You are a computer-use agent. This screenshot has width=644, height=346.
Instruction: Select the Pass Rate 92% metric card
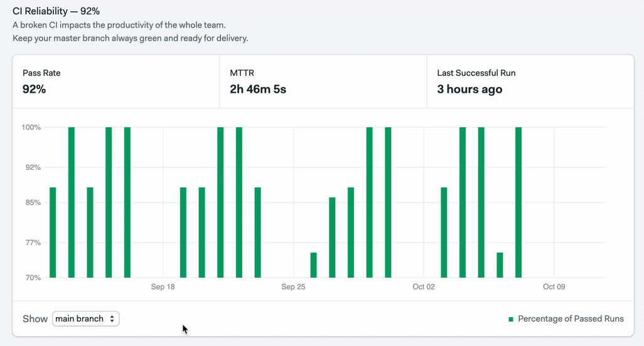pos(116,81)
